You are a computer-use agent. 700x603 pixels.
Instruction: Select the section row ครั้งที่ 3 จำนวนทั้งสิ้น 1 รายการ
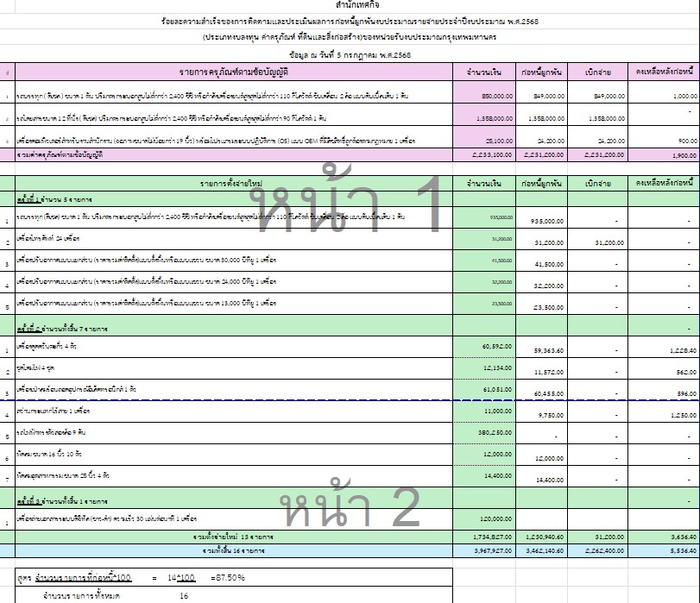(x=234, y=498)
